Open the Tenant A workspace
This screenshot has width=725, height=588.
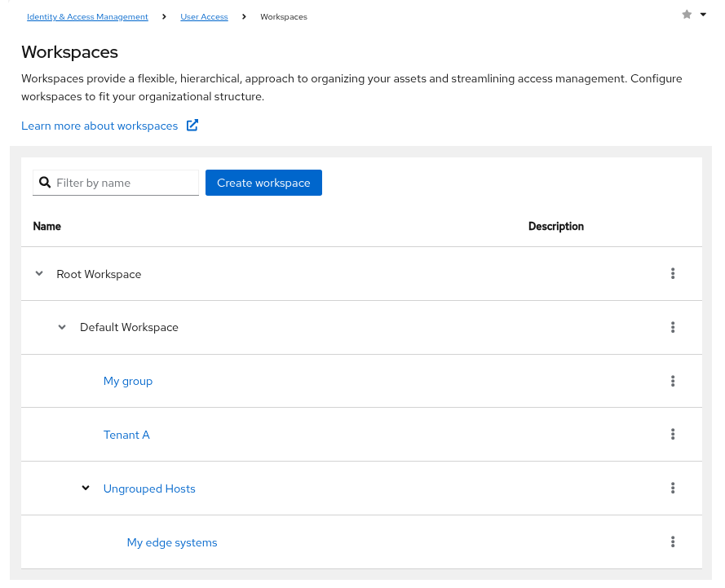(126, 435)
